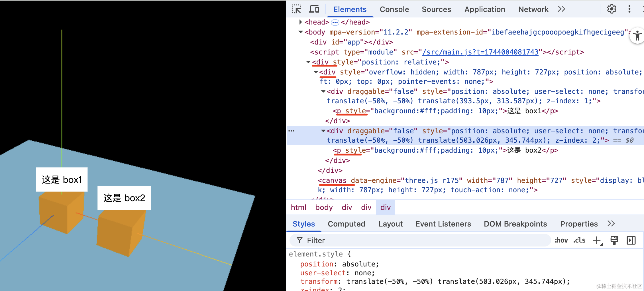Open DevTools settings gear
Viewport: 644px width, 291px height.
tap(612, 9)
